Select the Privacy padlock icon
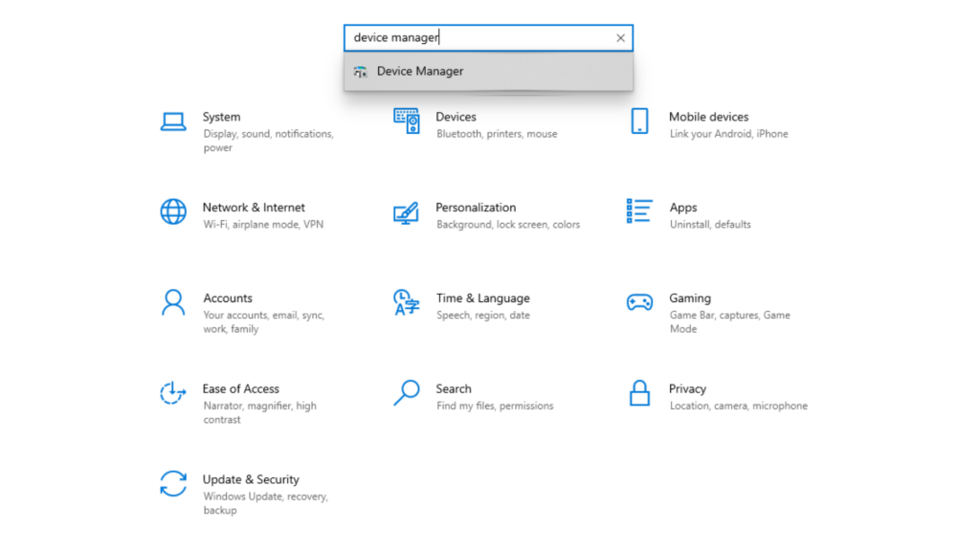 point(639,393)
